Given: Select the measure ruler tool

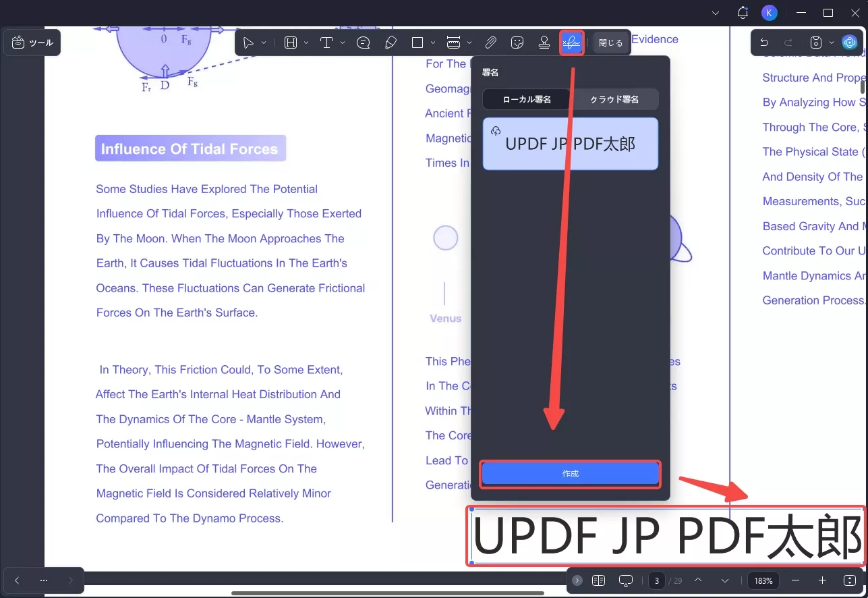Looking at the screenshot, I should [453, 43].
